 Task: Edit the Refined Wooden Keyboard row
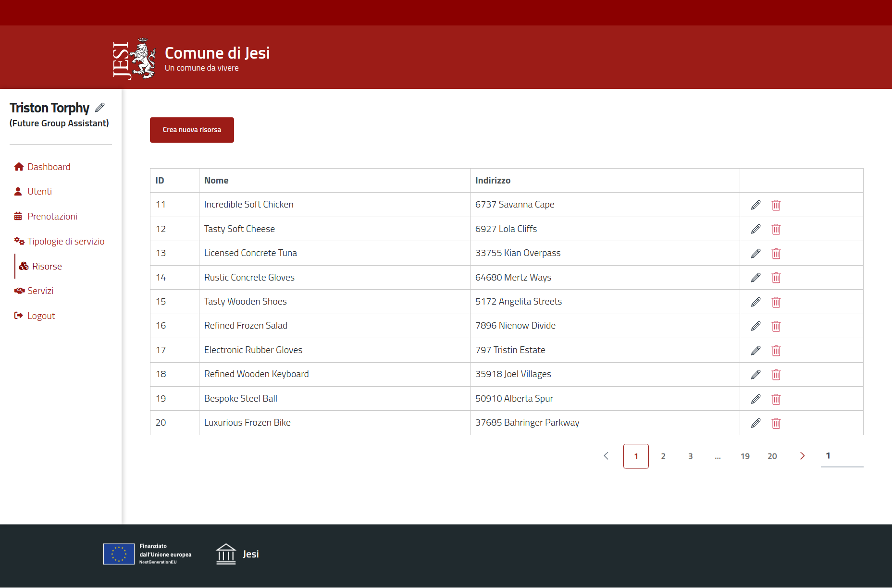point(756,375)
